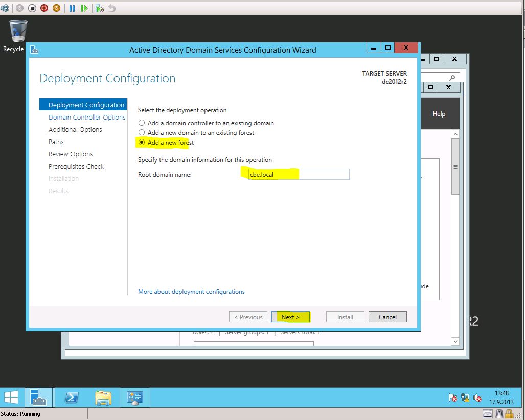
Task: Open Action Center flag tray icon
Action: click(453, 398)
